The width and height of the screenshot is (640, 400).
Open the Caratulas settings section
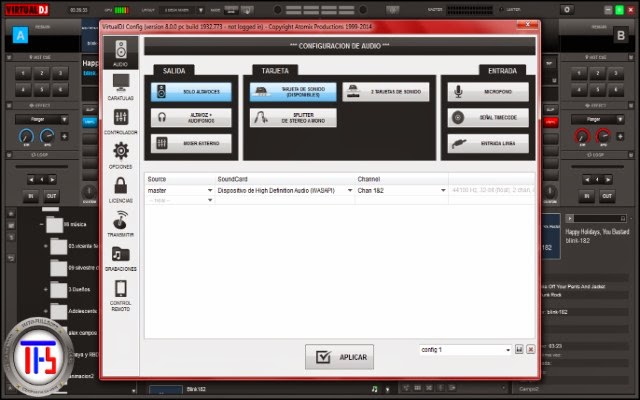(x=120, y=87)
